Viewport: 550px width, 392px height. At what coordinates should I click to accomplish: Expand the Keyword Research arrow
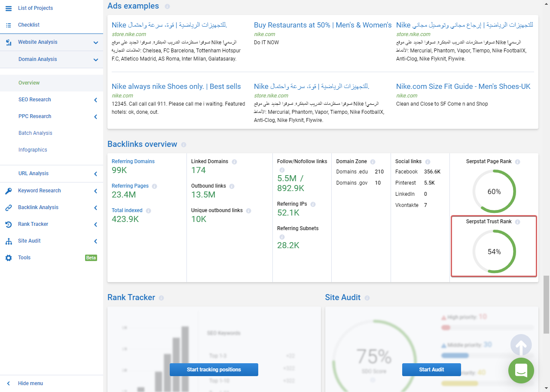pos(95,191)
